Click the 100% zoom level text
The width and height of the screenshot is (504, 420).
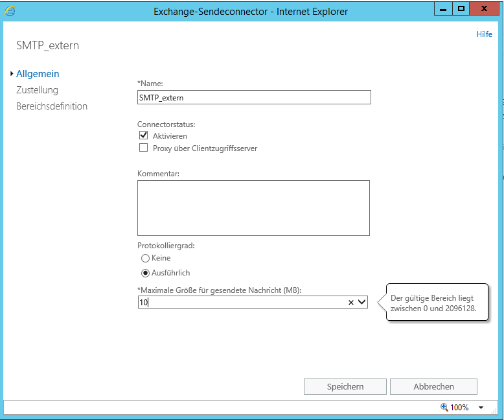[x=459, y=408]
